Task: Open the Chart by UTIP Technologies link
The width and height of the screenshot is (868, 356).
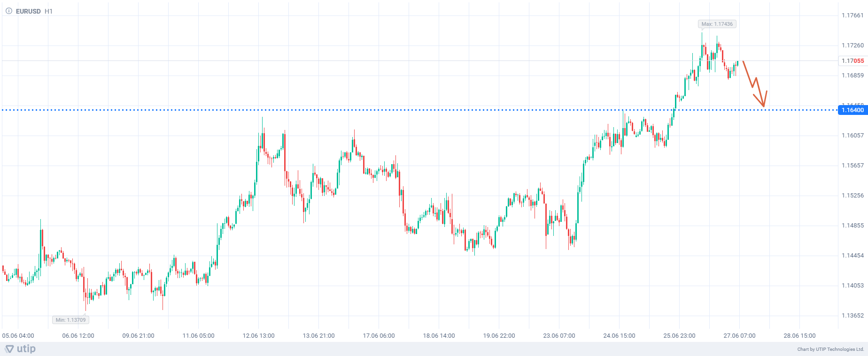Action: coord(830,349)
